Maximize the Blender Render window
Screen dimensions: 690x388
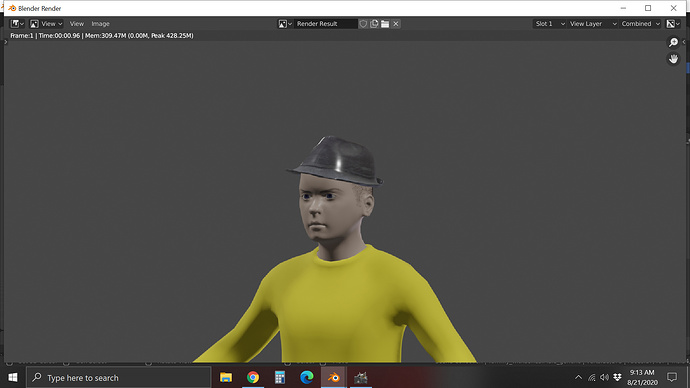(648, 8)
